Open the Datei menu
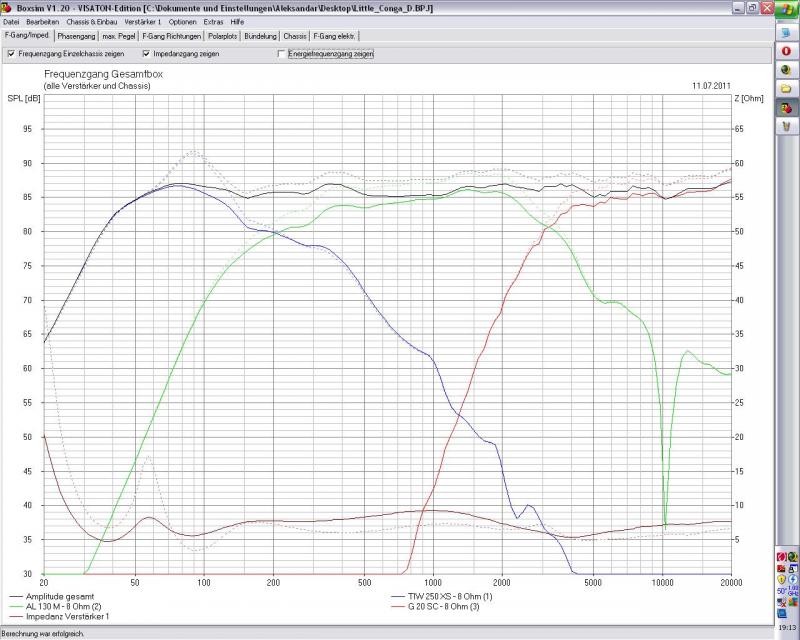800x640 pixels. (11, 21)
